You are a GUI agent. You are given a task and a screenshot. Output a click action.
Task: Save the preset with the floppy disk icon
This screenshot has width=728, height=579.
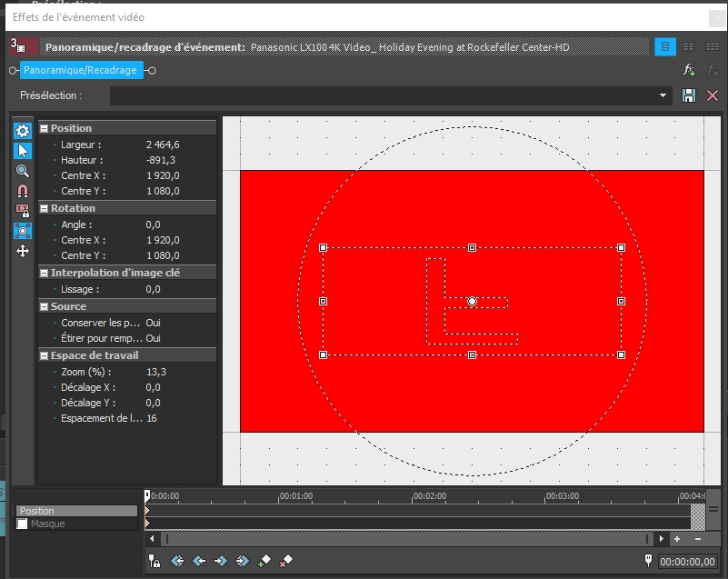(x=689, y=95)
